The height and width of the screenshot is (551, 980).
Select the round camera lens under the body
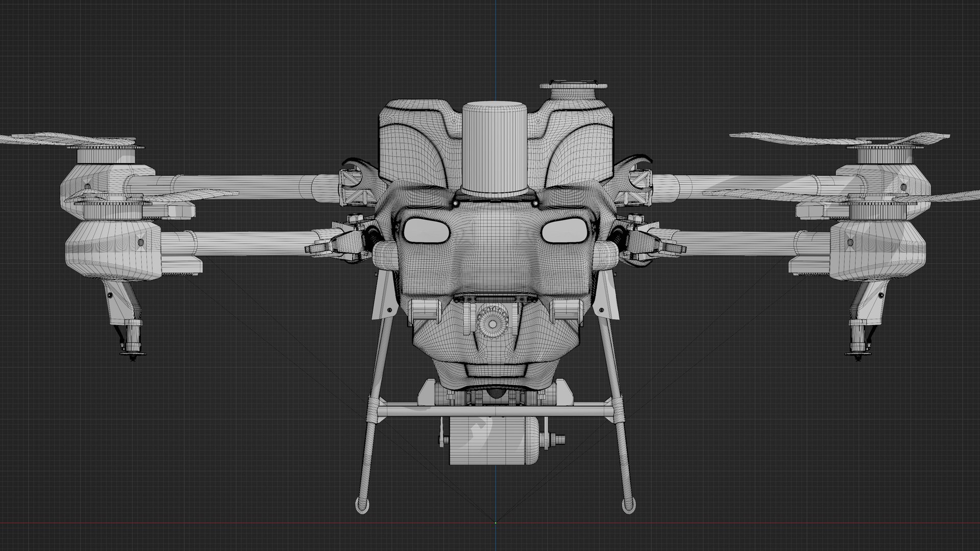click(x=494, y=323)
